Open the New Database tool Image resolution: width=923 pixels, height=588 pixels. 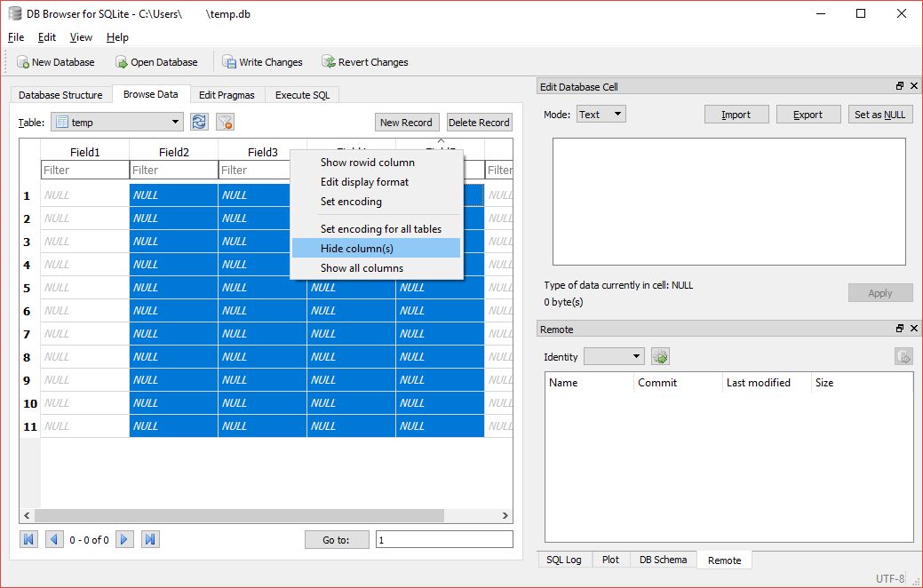coord(55,61)
